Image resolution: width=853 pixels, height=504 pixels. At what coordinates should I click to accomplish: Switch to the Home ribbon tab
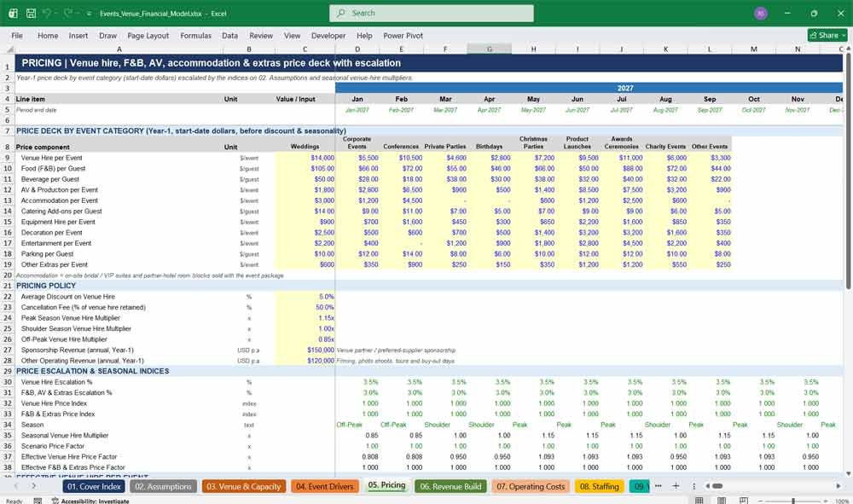point(48,35)
